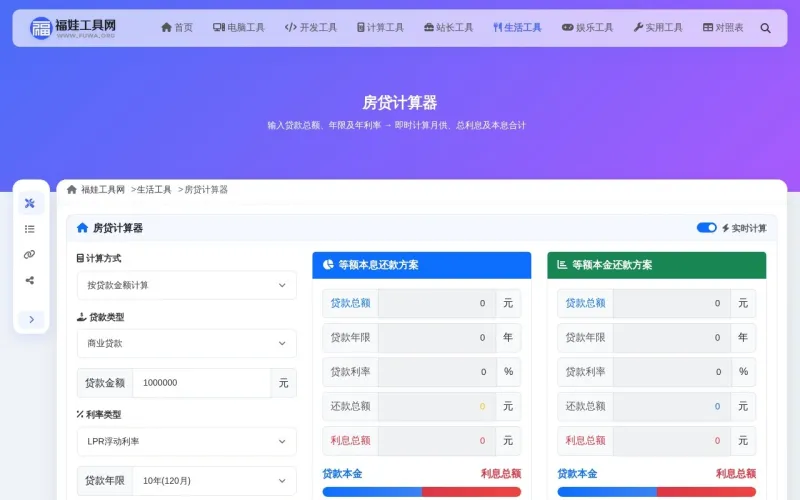Click the 等额本金 还款总额 value field
Image resolution: width=800 pixels, height=500 pixels.
pos(671,406)
